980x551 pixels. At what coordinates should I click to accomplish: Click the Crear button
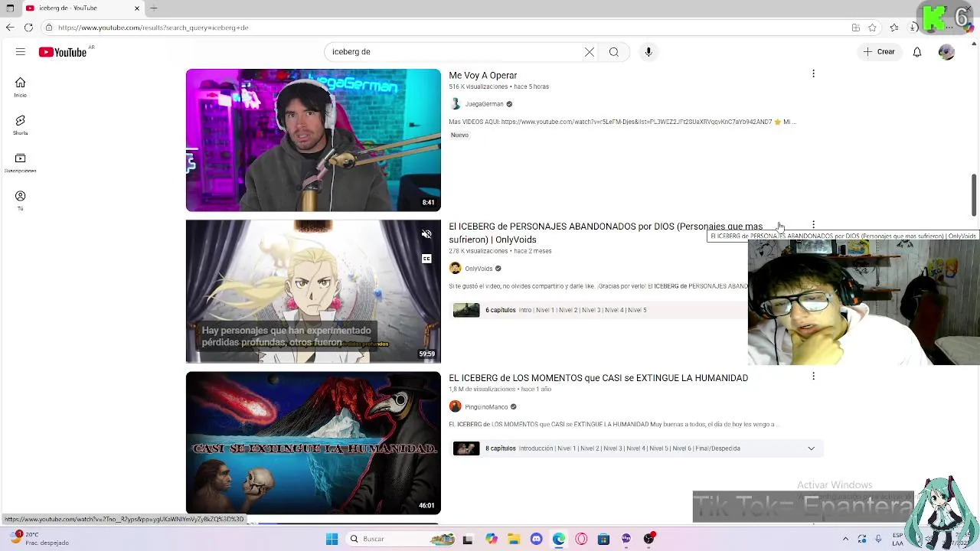tap(879, 52)
